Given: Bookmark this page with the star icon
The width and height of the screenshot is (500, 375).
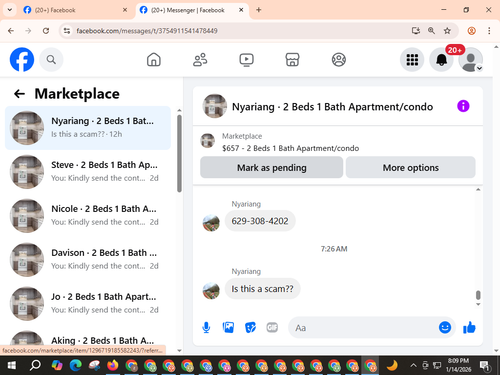Looking at the screenshot, I should click(x=447, y=31).
